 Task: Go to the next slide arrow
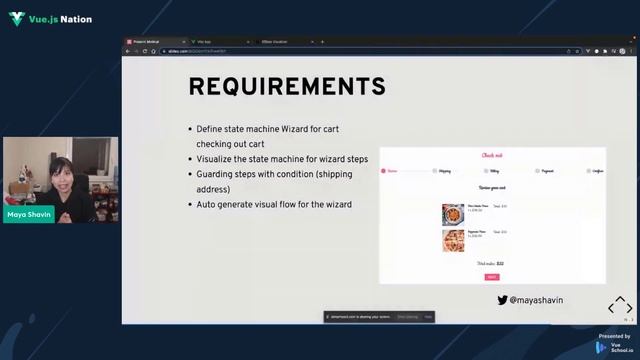pyautogui.click(x=630, y=308)
